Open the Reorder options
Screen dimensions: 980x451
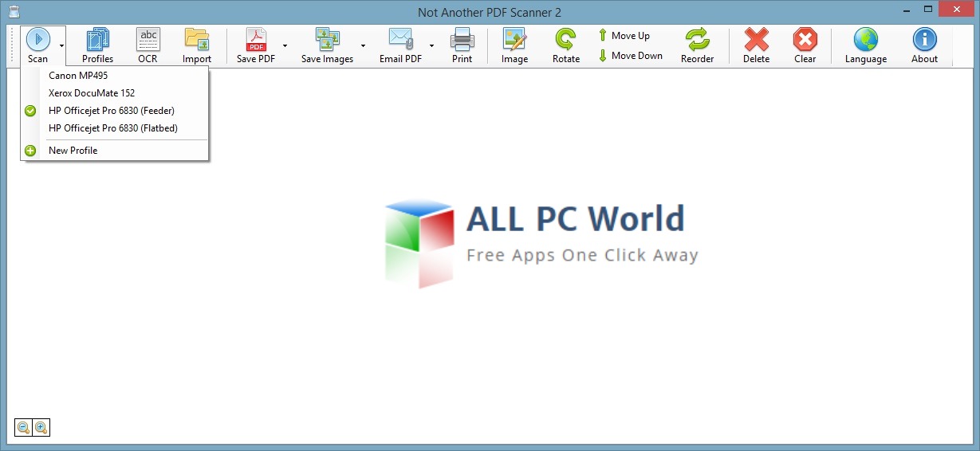(x=697, y=46)
